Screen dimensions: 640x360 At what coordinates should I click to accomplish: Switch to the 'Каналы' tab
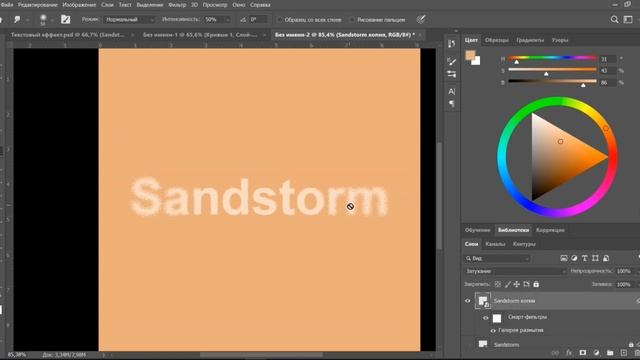pos(495,244)
